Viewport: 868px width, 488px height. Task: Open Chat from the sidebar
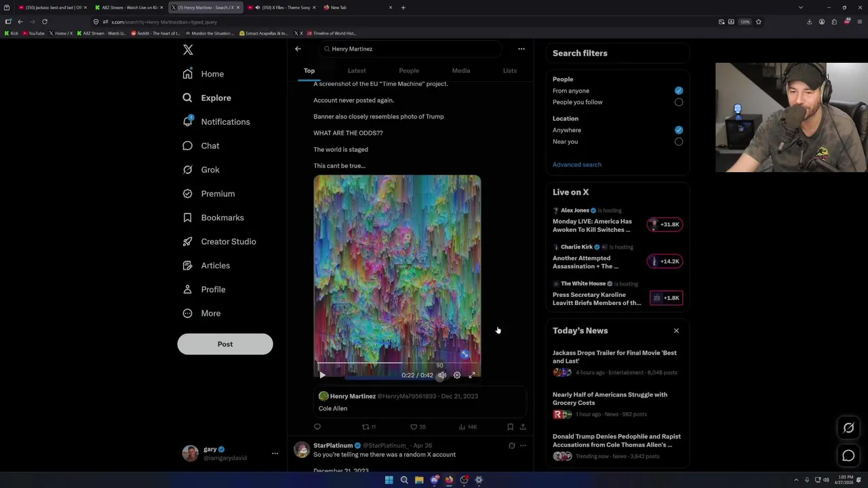[201, 146]
